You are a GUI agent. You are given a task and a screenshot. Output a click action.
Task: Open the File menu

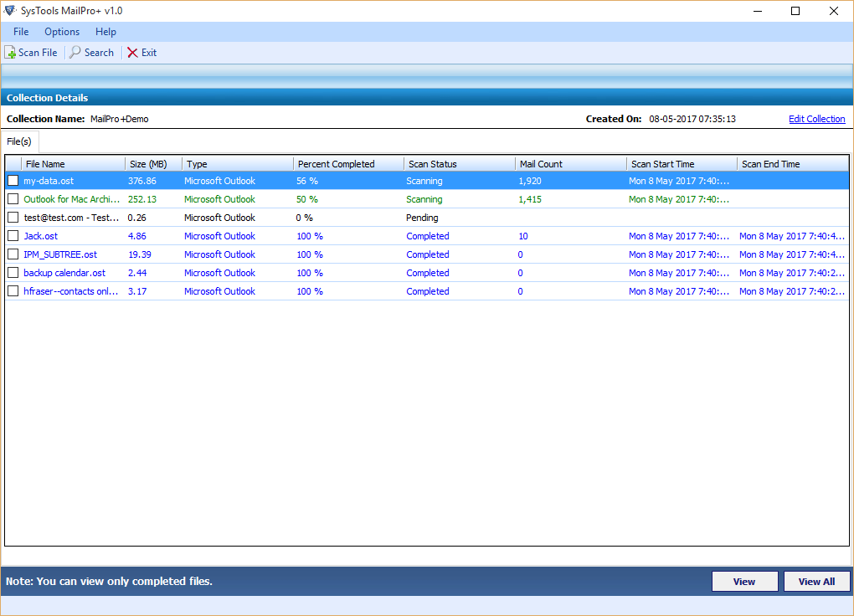[21, 32]
